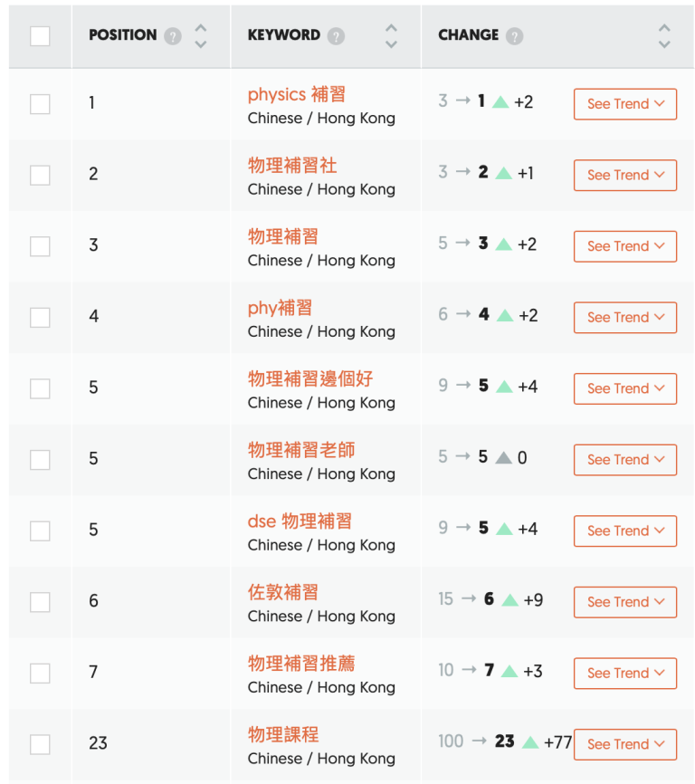Screen dimensions: 695x784
Task: Open the dse 物理補習 keyword link
Action: tap(300, 521)
